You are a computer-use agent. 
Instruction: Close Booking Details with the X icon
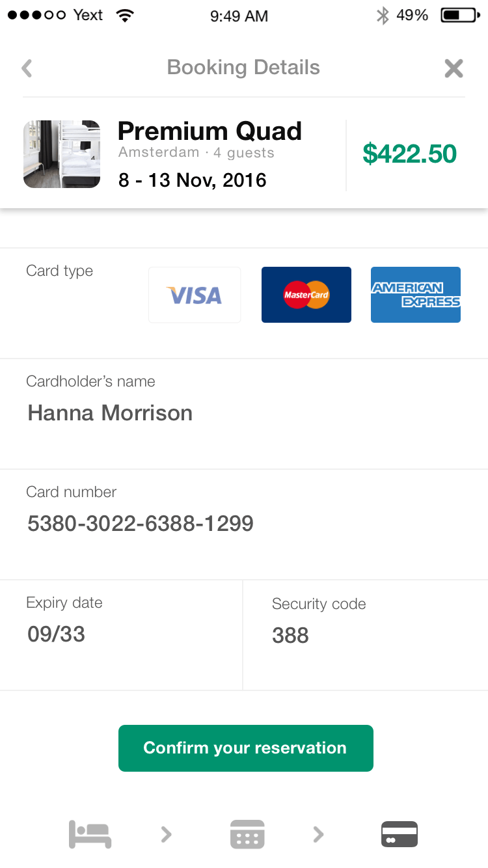[454, 68]
